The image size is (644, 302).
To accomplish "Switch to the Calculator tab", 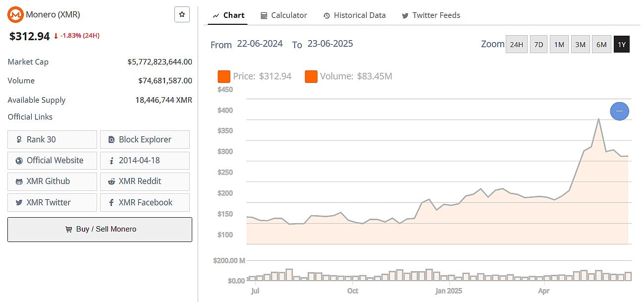I will [284, 15].
